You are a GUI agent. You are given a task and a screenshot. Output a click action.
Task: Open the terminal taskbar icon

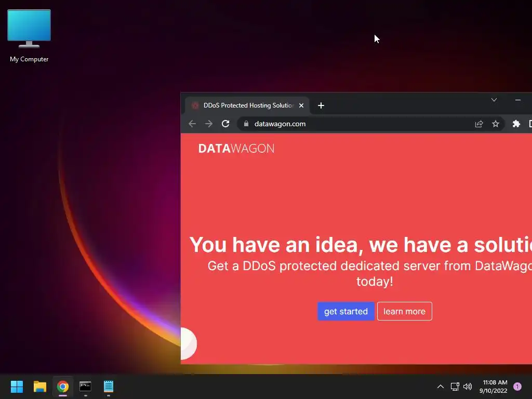click(x=85, y=387)
